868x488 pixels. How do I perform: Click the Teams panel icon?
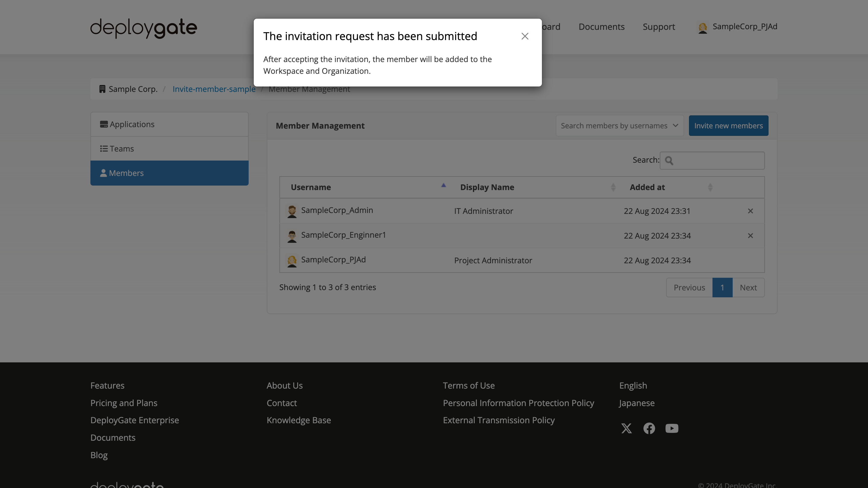point(103,149)
